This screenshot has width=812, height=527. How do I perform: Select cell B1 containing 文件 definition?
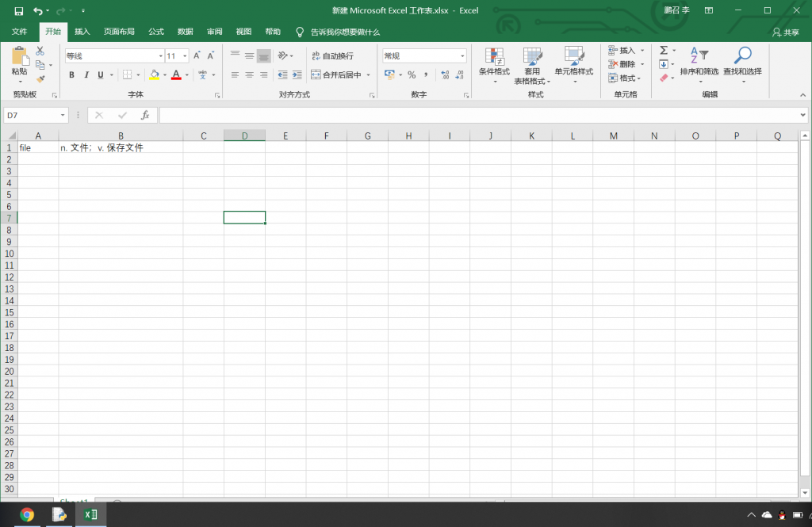point(121,147)
